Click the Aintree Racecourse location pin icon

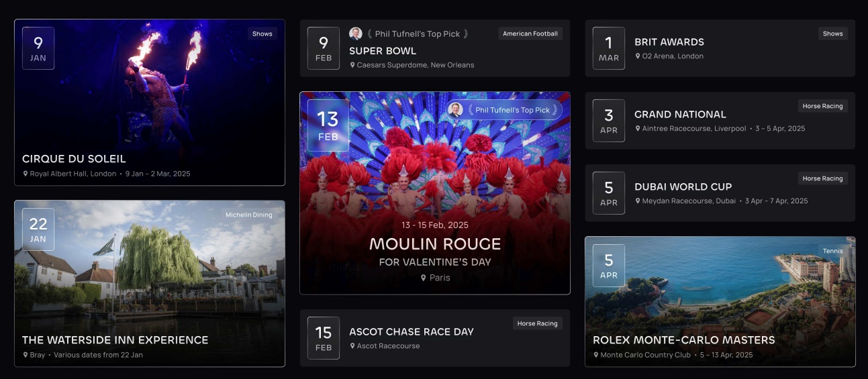638,129
